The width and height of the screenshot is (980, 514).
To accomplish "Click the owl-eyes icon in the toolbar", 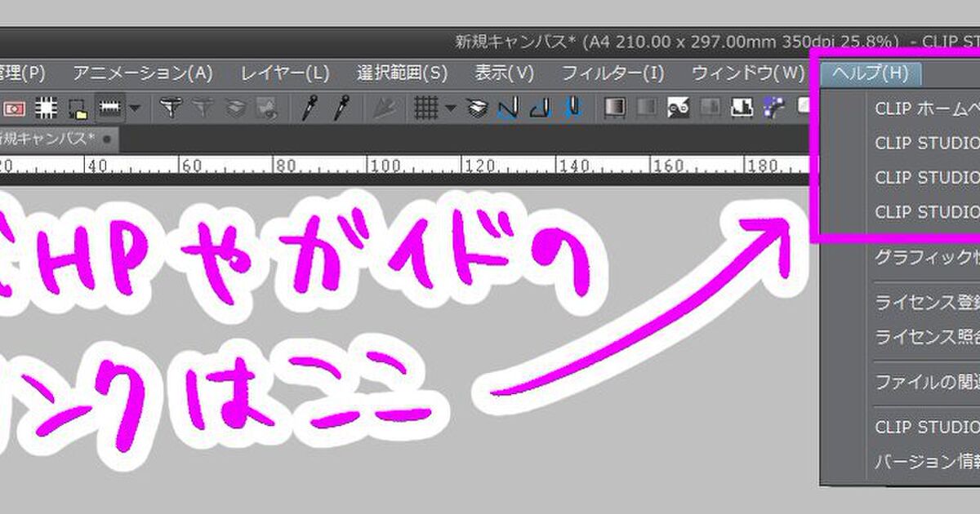I will point(679,108).
